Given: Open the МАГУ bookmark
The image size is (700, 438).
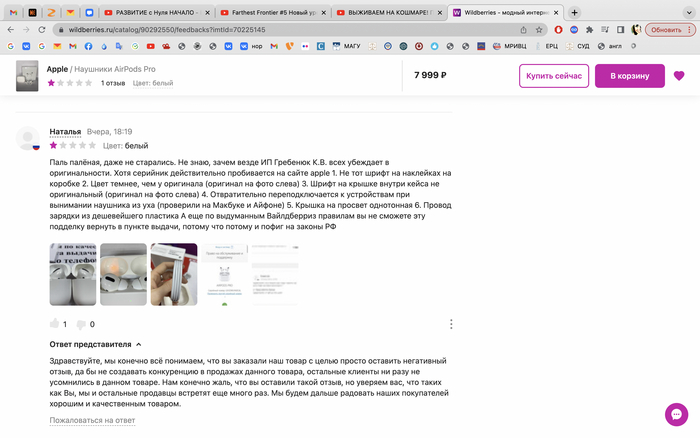Looking at the screenshot, I should click(346, 46).
